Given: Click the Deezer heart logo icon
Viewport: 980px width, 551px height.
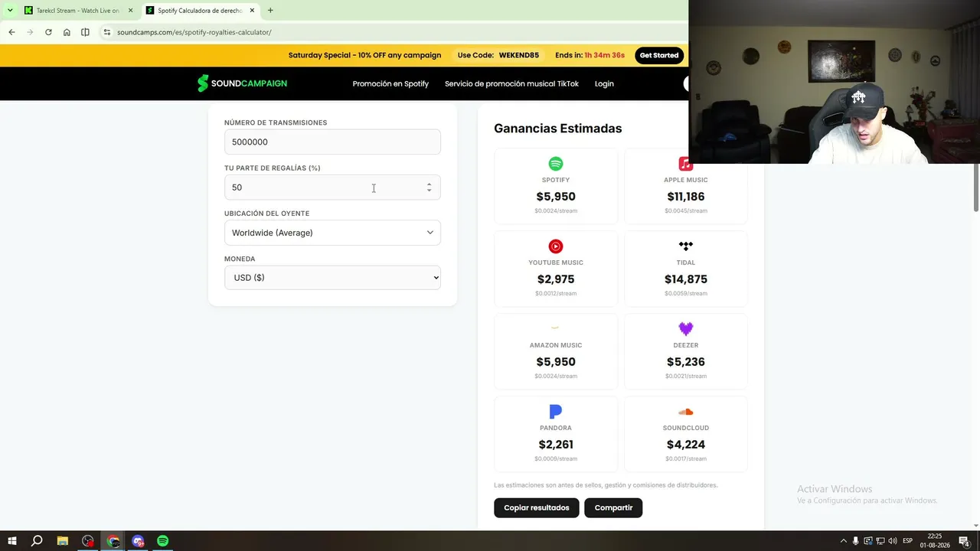Looking at the screenshot, I should [686, 329].
